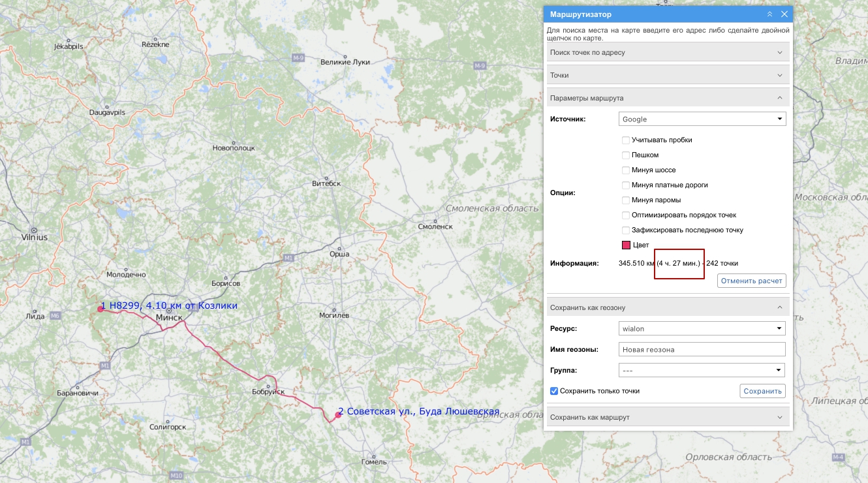Click route end marker point 2
868x483 pixels.
338,414
